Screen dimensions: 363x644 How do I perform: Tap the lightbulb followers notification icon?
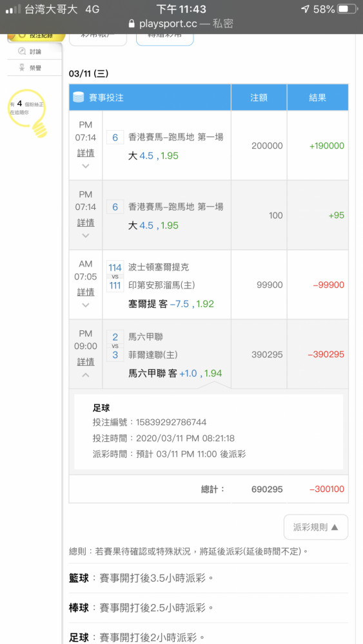(x=28, y=113)
